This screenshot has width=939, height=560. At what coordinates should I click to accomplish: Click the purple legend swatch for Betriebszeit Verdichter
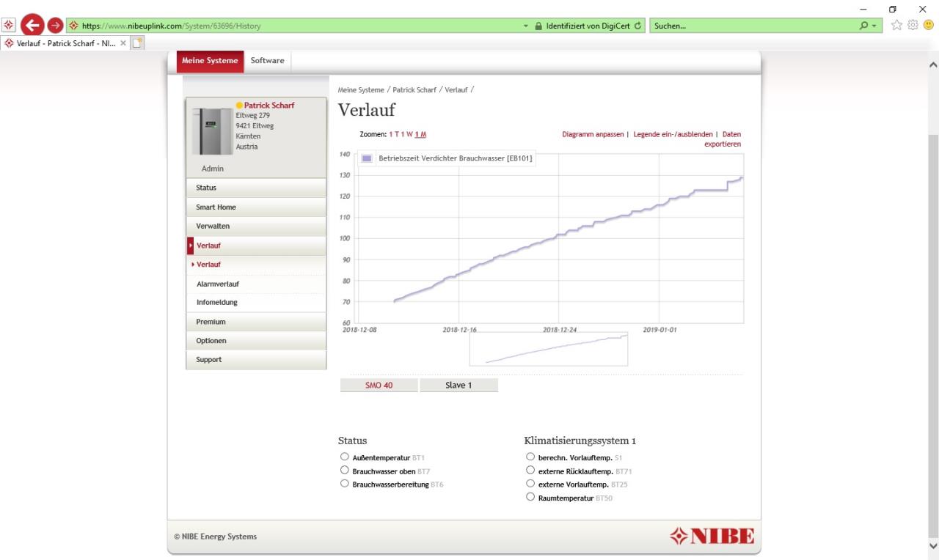pyautogui.click(x=367, y=158)
